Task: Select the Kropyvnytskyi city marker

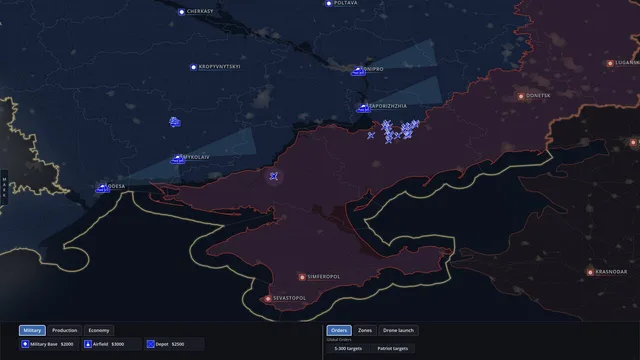Action: pos(193,67)
